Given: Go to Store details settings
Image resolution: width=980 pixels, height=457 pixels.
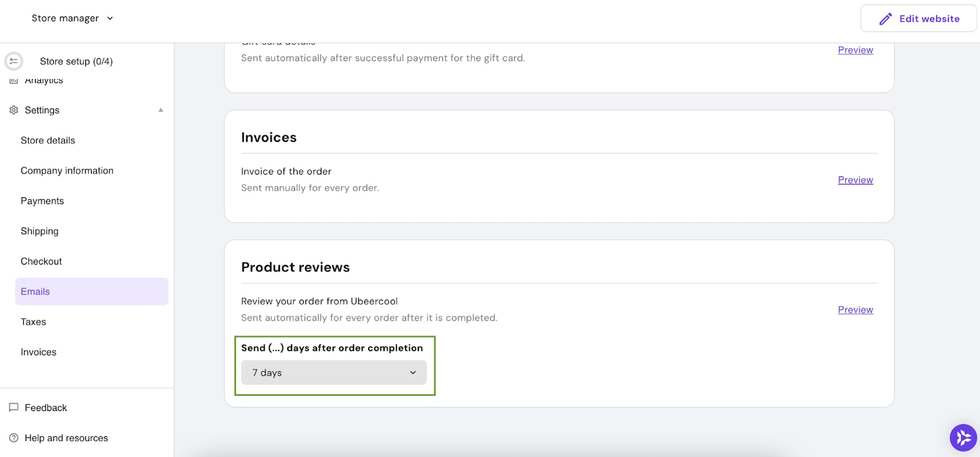Looking at the screenshot, I should coord(48,140).
